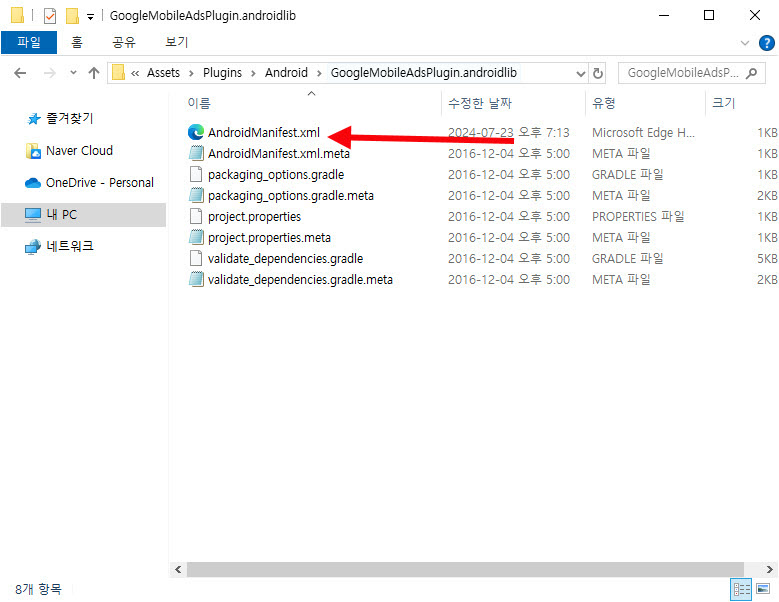The width and height of the screenshot is (779, 602).
Task: Go back to previous folder
Action: point(20,74)
